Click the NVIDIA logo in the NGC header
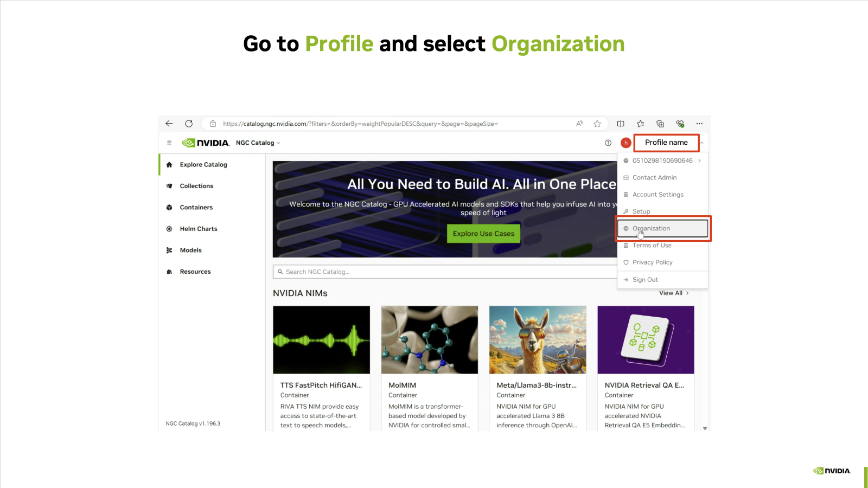This screenshot has height=488, width=868. click(x=206, y=143)
